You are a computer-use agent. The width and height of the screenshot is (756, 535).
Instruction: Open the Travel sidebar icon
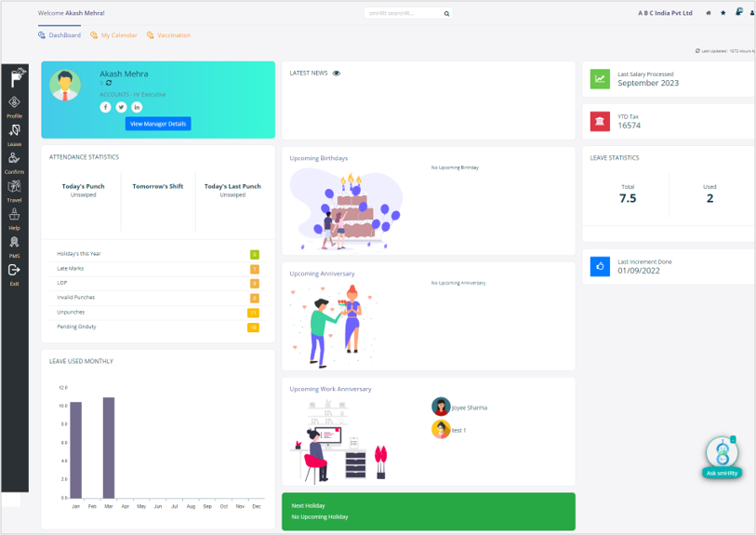(x=14, y=187)
